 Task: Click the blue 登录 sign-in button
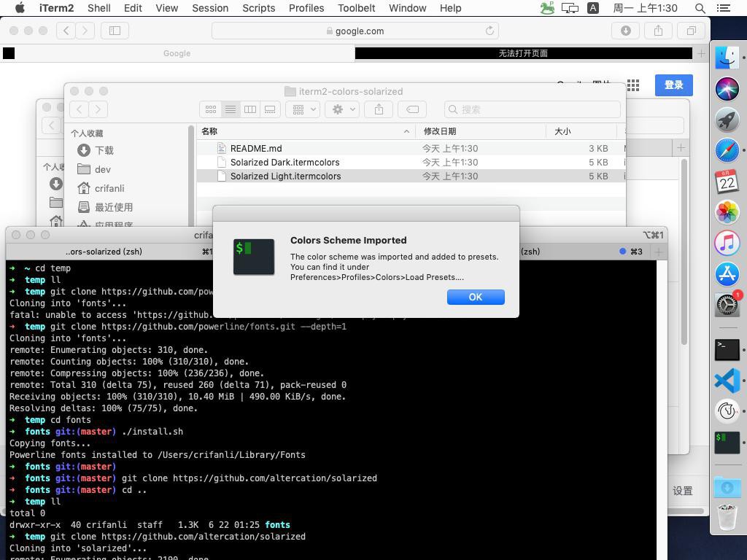[x=673, y=85]
